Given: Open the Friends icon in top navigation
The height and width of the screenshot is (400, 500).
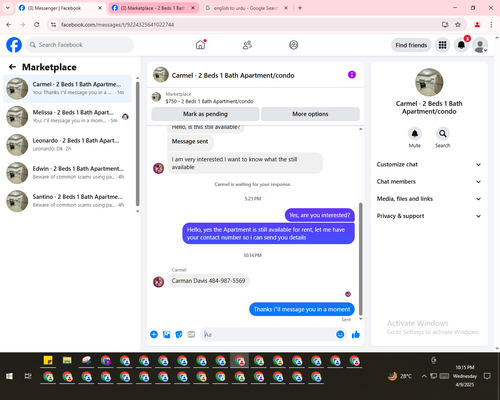Looking at the screenshot, I should tap(247, 45).
